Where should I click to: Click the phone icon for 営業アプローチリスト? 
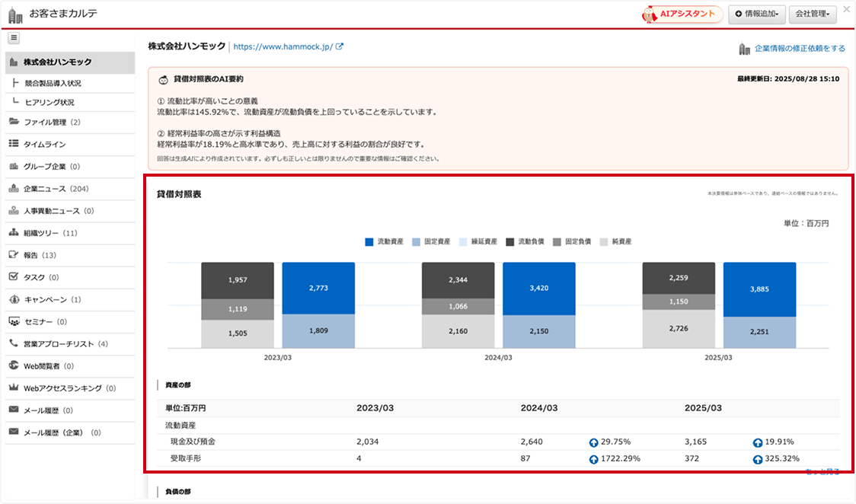click(x=14, y=343)
